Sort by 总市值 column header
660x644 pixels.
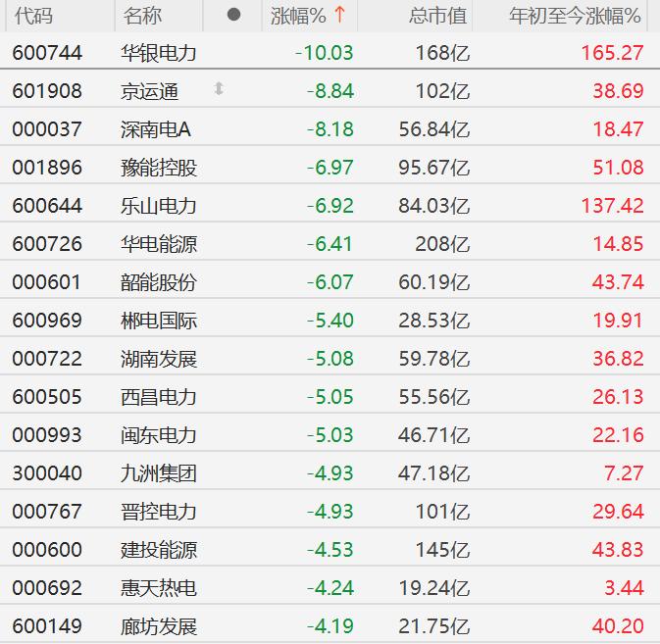(437, 16)
